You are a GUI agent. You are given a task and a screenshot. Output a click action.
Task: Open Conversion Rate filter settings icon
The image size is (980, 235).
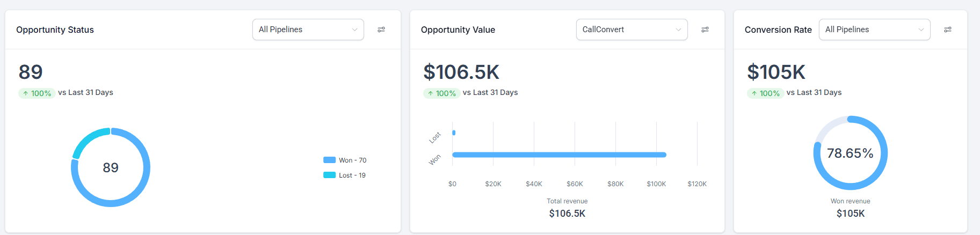(x=948, y=30)
